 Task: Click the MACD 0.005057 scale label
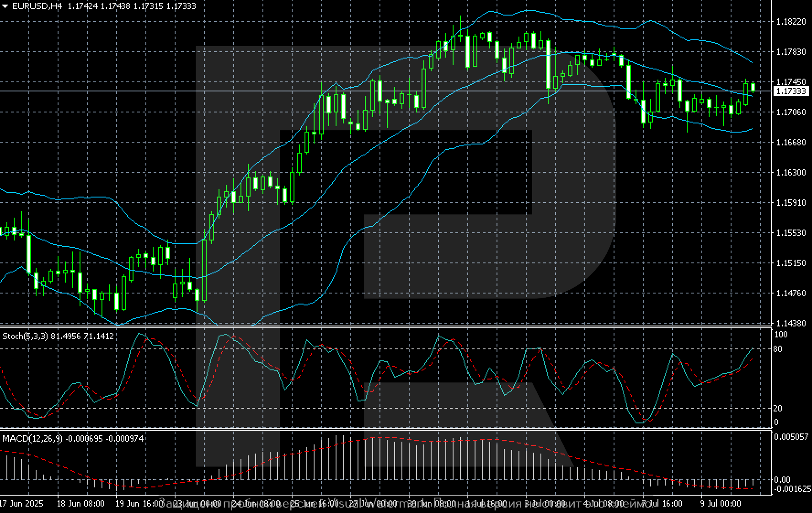click(791, 437)
